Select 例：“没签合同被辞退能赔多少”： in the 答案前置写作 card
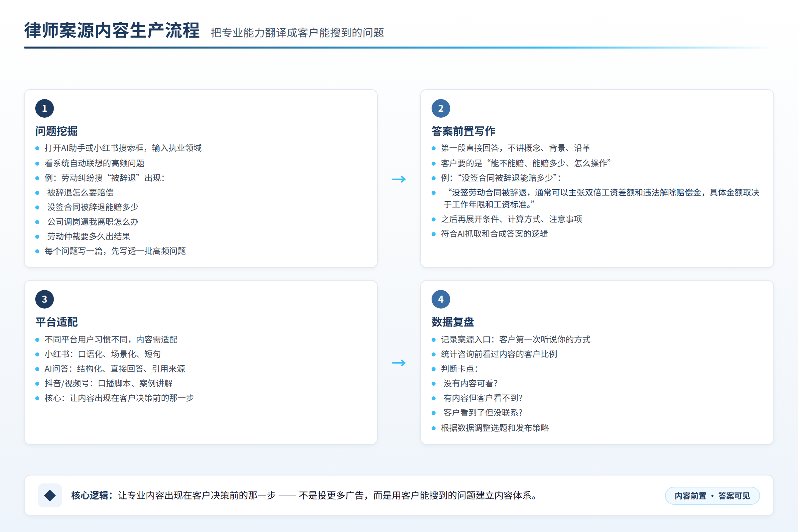The image size is (798, 532). [x=501, y=178]
